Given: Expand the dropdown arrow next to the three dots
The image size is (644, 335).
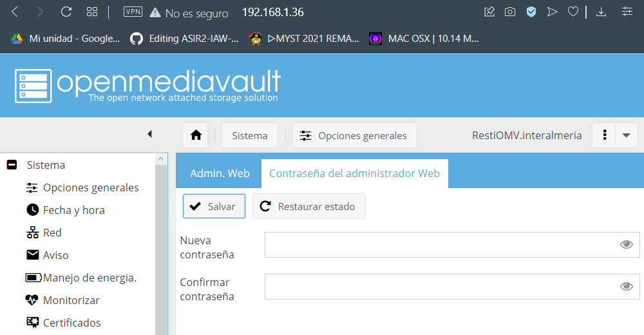Looking at the screenshot, I should [x=627, y=135].
